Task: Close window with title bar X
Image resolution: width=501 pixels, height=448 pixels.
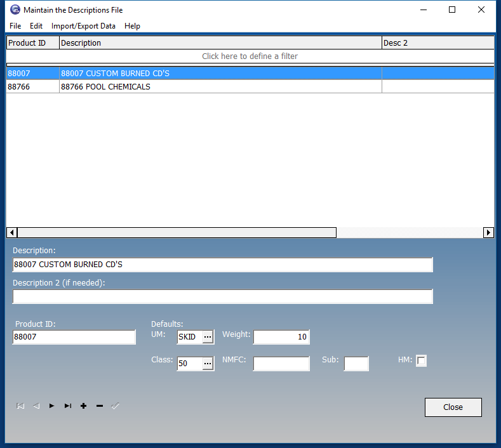Action: tap(481, 10)
